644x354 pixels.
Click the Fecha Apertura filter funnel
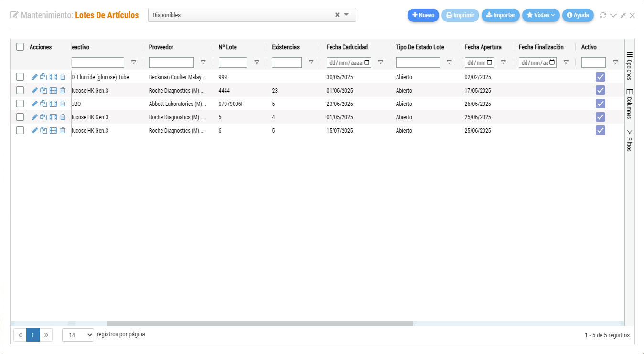[503, 62]
